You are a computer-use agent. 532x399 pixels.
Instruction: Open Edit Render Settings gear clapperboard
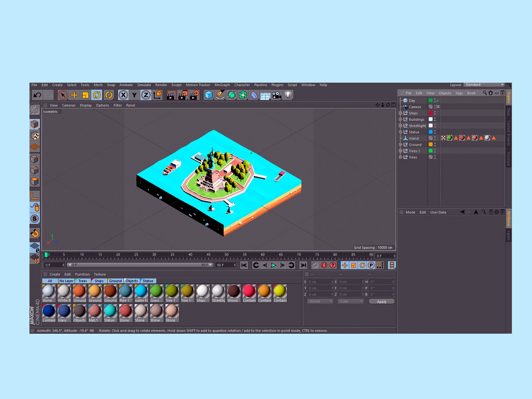click(x=194, y=95)
